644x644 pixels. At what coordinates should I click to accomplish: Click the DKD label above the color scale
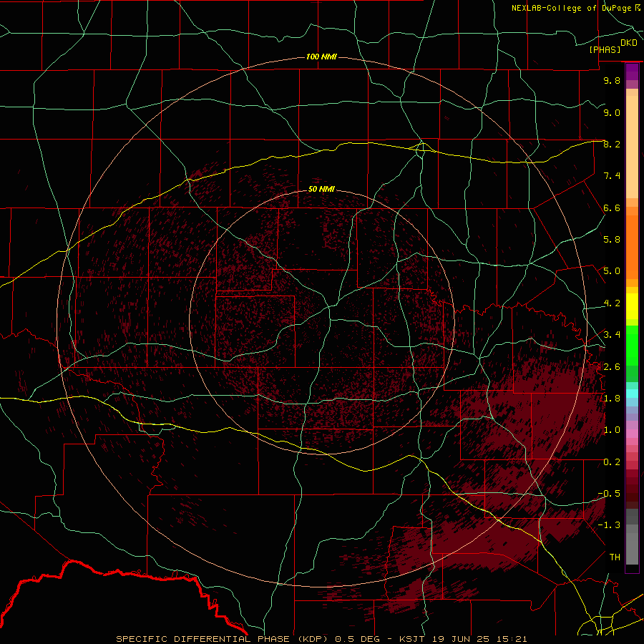point(629,42)
